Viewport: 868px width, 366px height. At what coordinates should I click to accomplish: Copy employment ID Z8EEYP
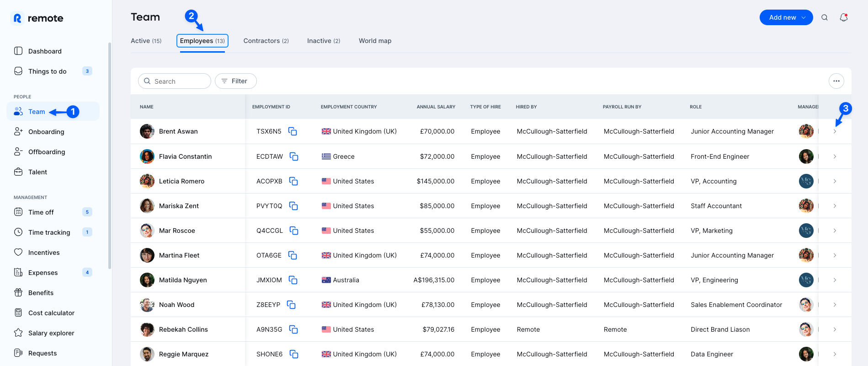[x=291, y=305]
